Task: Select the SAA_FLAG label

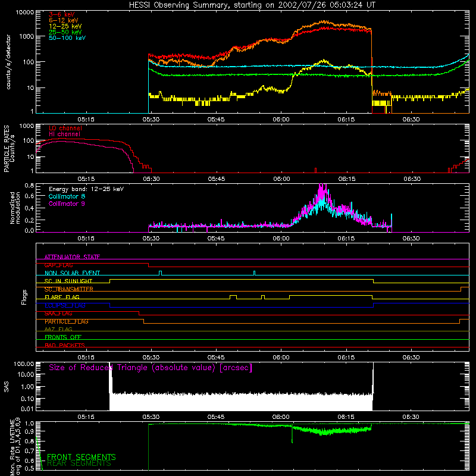Action: click(x=58, y=314)
